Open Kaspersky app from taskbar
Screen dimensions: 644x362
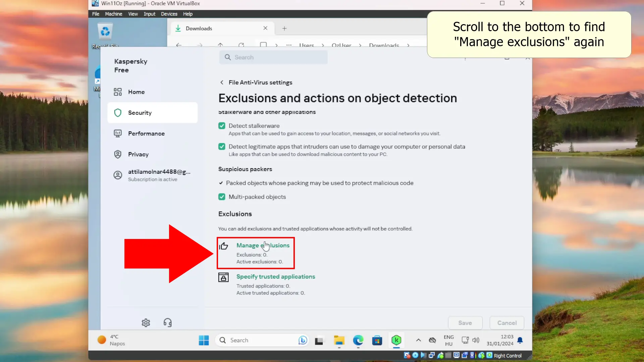[x=396, y=341]
